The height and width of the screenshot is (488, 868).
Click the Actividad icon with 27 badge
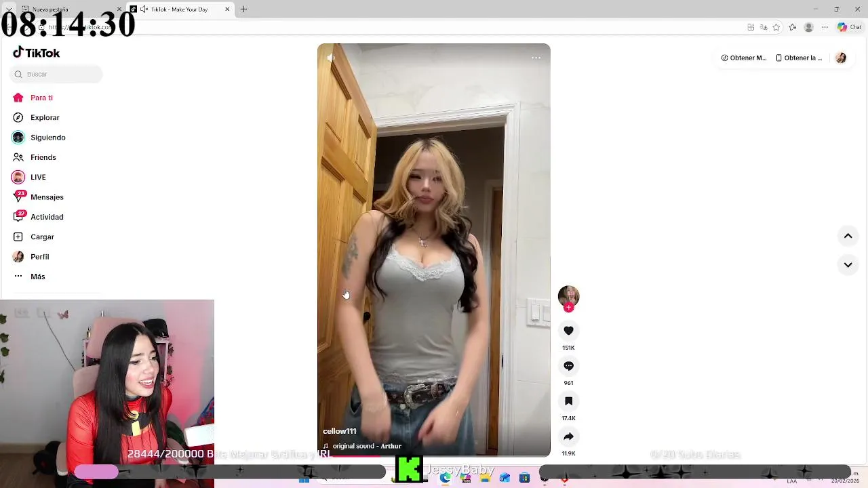(x=18, y=216)
